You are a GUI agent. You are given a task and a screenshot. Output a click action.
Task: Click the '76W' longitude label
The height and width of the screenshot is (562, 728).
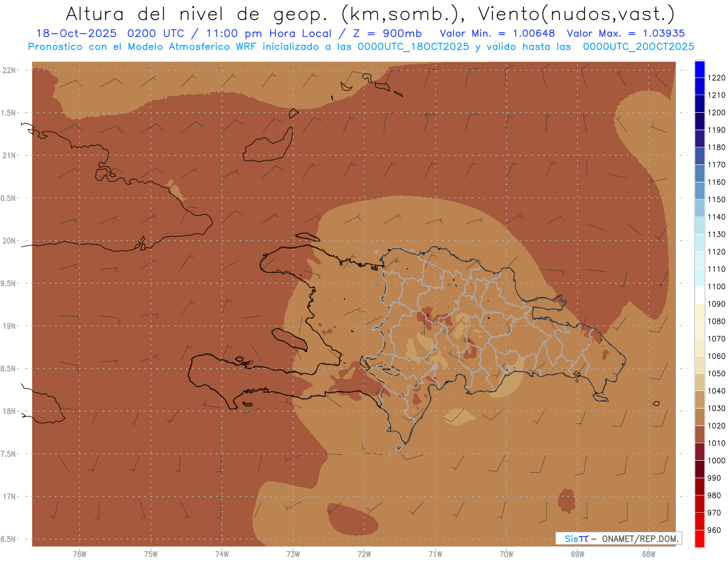[79, 554]
